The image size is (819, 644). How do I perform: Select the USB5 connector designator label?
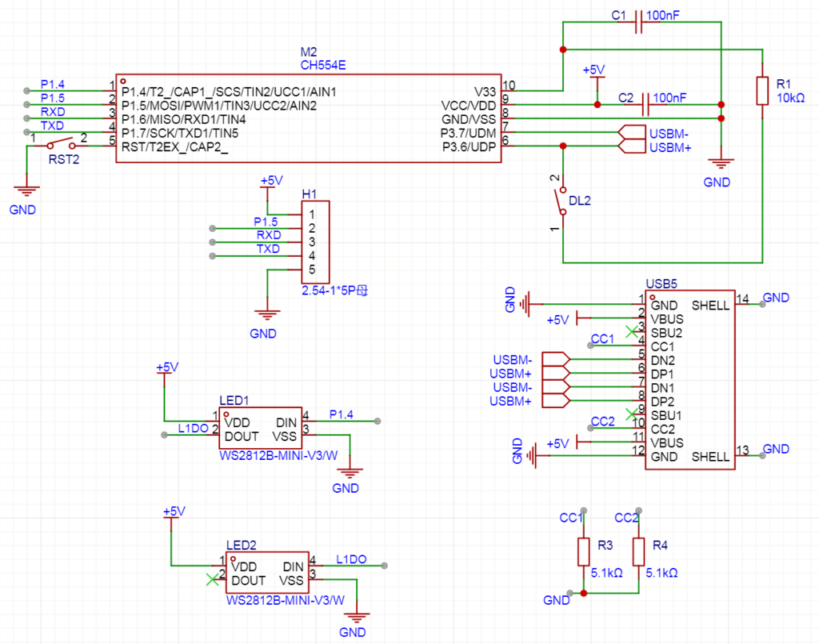(x=661, y=283)
